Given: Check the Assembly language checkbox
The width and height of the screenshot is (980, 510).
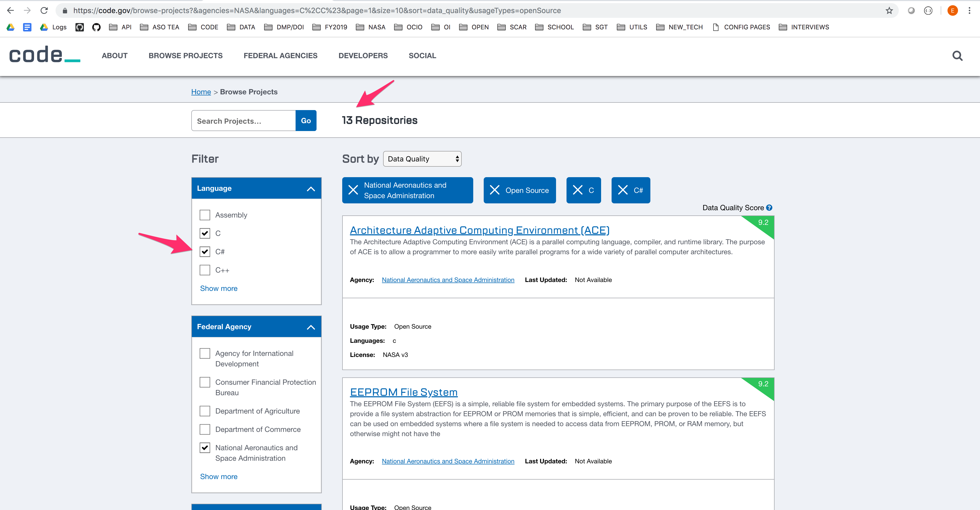Looking at the screenshot, I should (205, 215).
